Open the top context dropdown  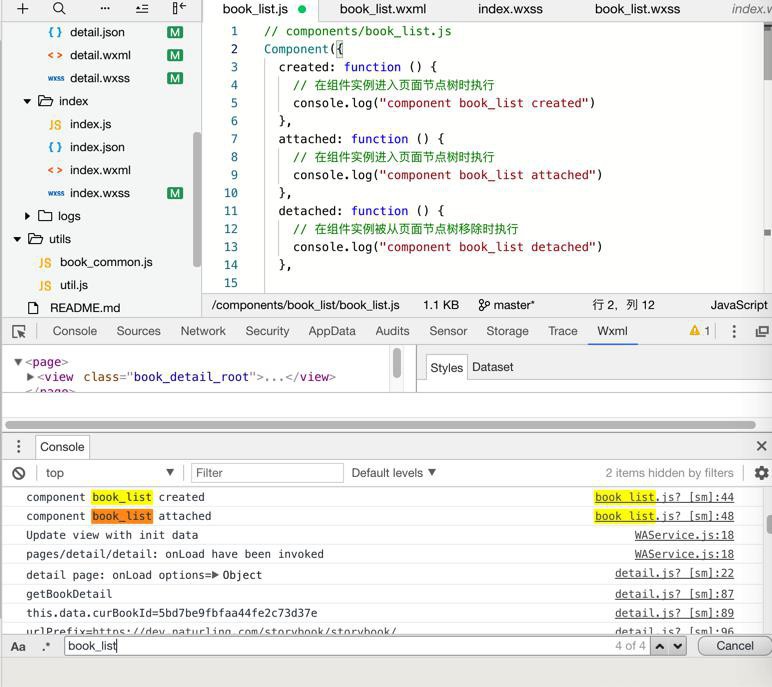[x=109, y=473]
